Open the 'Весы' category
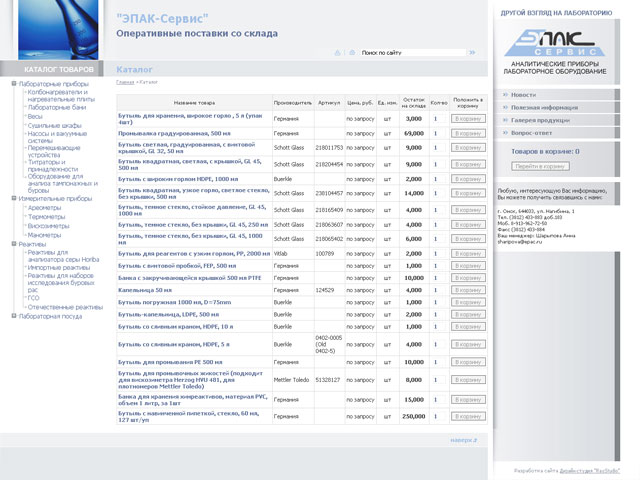 point(35,116)
